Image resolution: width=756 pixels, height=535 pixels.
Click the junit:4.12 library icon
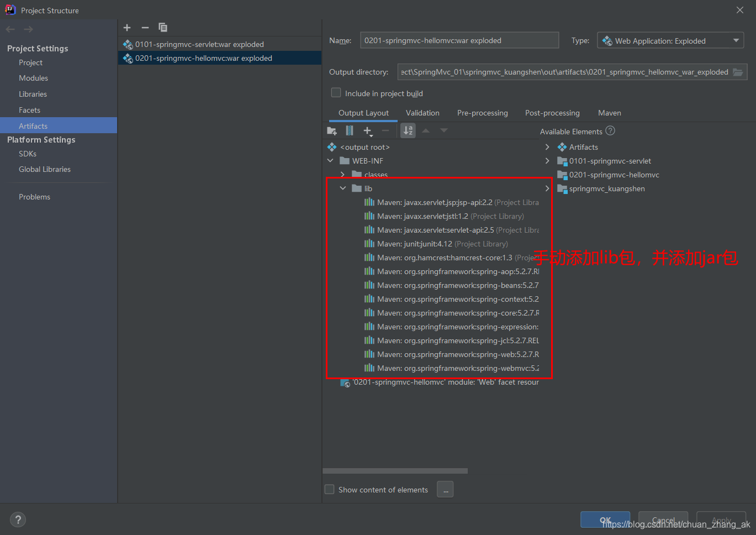click(369, 244)
